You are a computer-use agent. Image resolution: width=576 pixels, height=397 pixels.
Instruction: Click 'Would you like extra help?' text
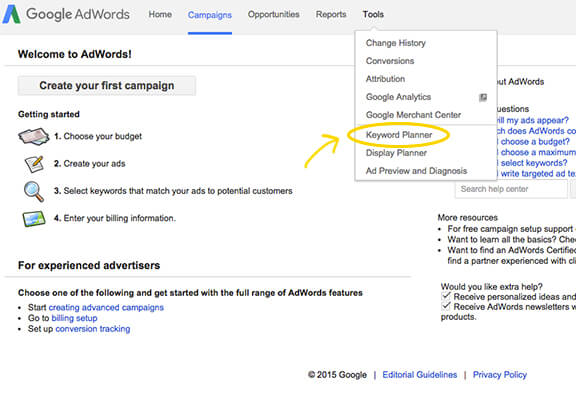[x=492, y=286]
